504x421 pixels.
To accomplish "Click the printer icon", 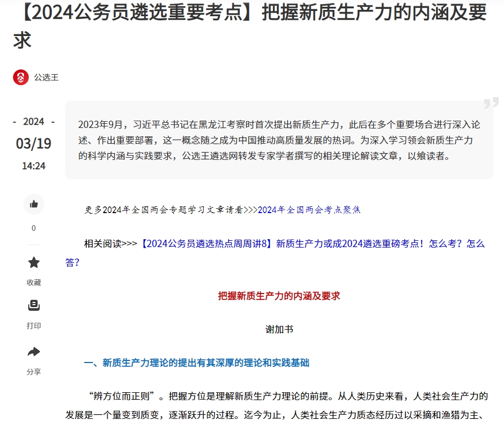I will coord(34,306).
